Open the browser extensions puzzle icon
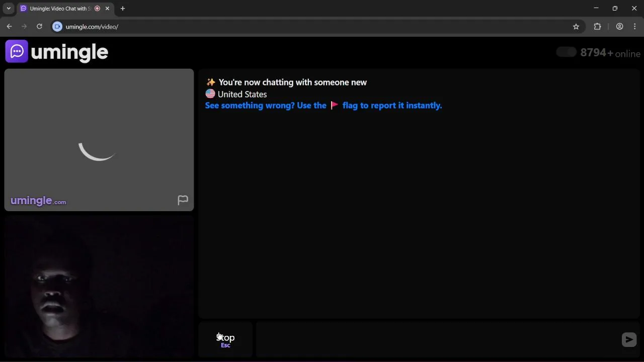The height and width of the screenshot is (362, 644). 597,27
